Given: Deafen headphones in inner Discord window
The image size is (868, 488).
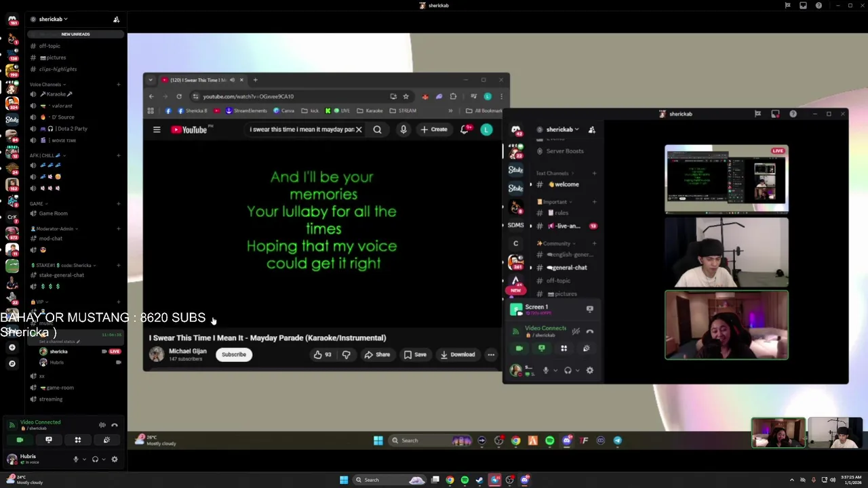Looking at the screenshot, I should click(568, 370).
